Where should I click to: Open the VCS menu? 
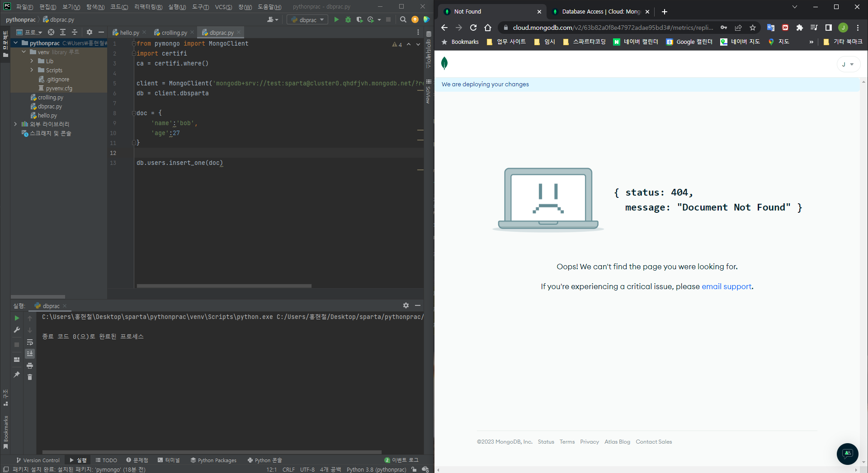223,7
